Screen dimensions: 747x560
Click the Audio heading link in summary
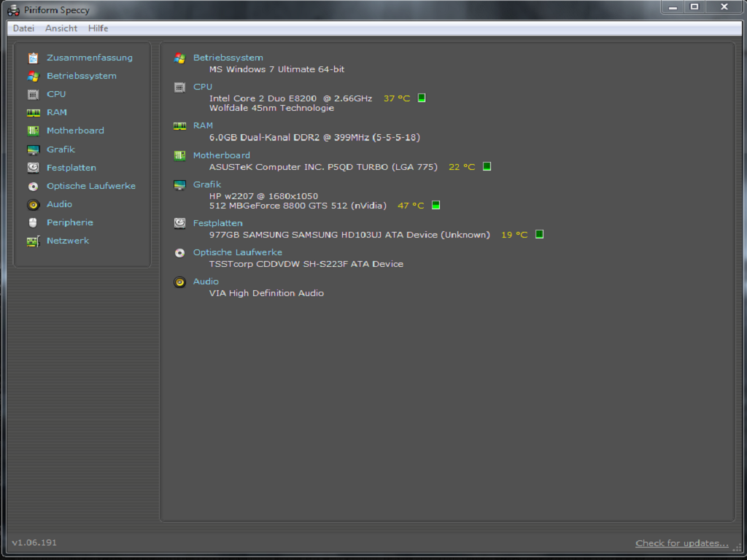[206, 281]
